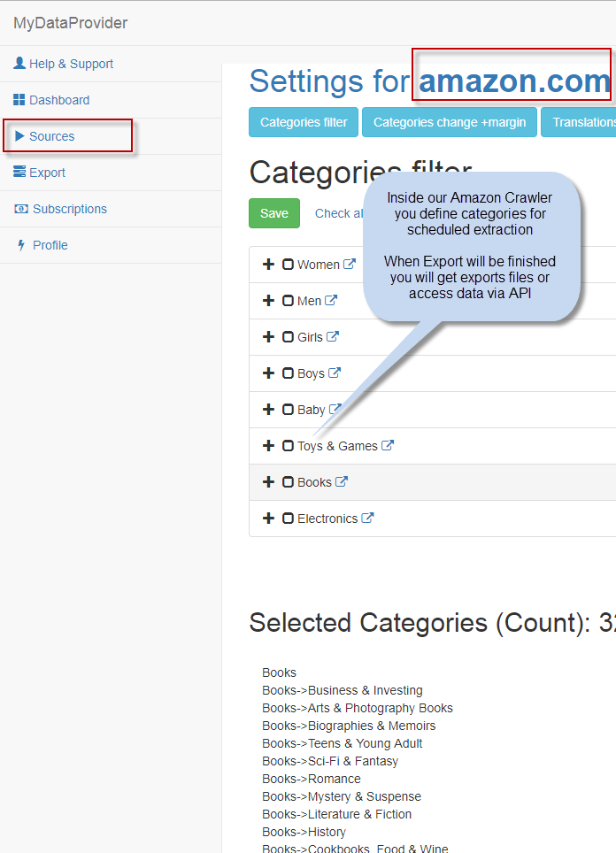The width and height of the screenshot is (616, 853).
Task: Click 'Books->History' entry
Action: click(x=304, y=832)
